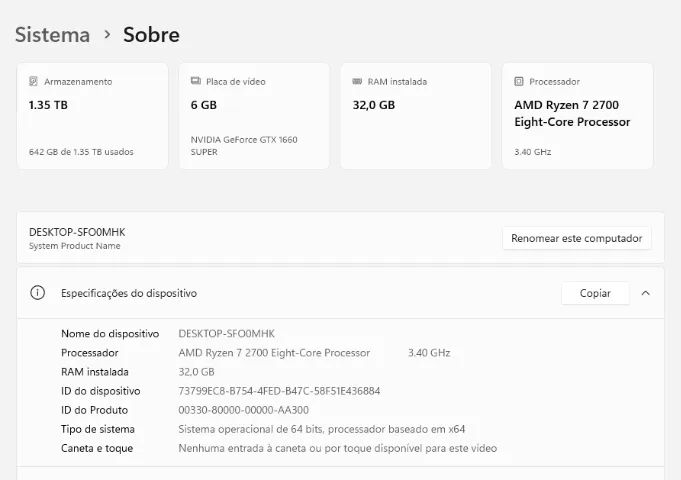Click the Placa de vídeo card label
The height and width of the screenshot is (480, 681).
point(236,82)
